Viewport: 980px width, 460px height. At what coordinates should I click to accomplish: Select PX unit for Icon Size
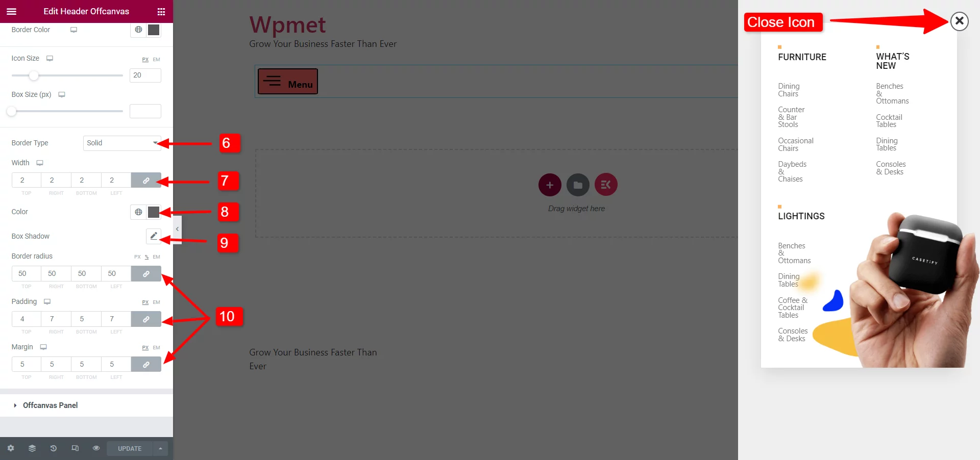pyautogui.click(x=145, y=60)
